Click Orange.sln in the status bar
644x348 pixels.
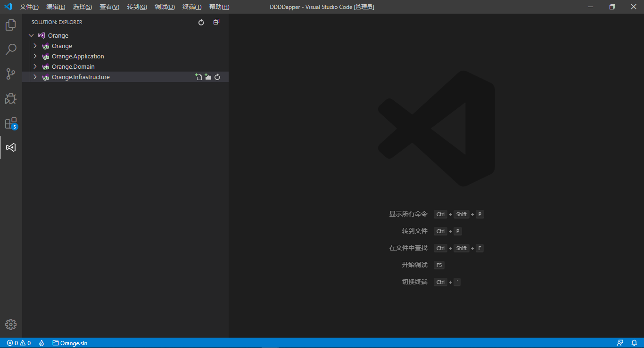pyautogui.click(x=70, y=343)
